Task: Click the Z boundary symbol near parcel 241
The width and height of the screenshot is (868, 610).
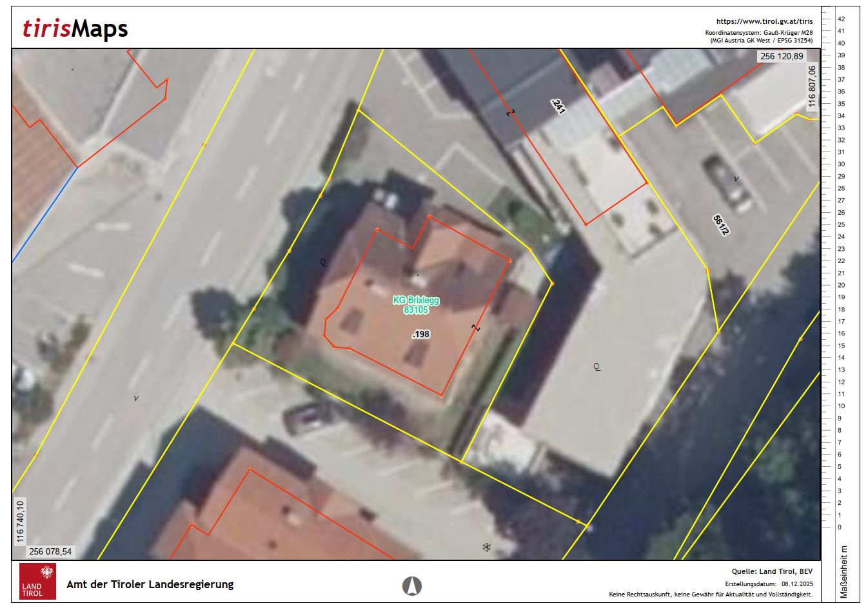Action: point(511,113)
